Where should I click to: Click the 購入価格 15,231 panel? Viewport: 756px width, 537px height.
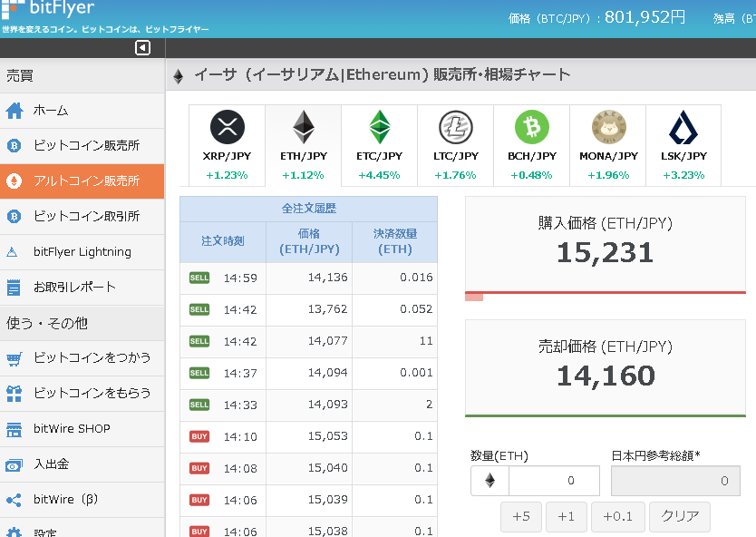pyautogui.click(x=606, y=245)
